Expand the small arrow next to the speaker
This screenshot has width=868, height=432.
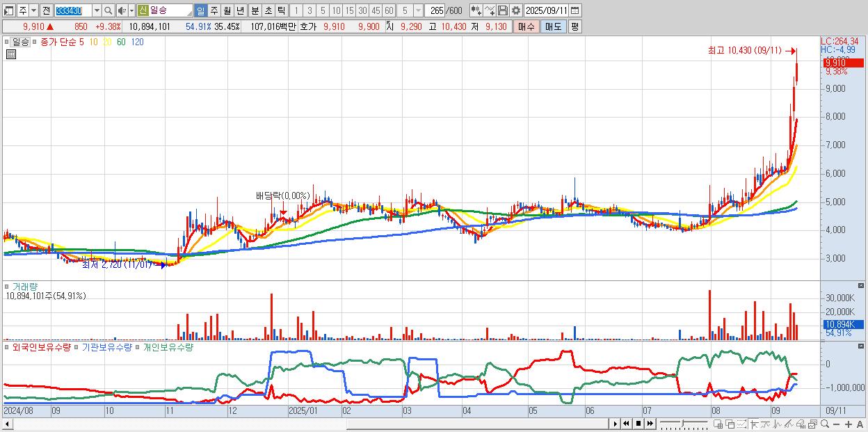(131, 10)
